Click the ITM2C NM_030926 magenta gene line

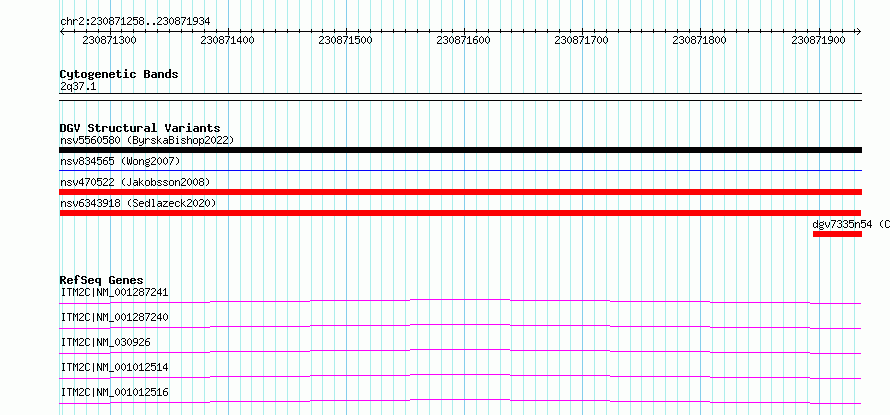click(460, 351)
